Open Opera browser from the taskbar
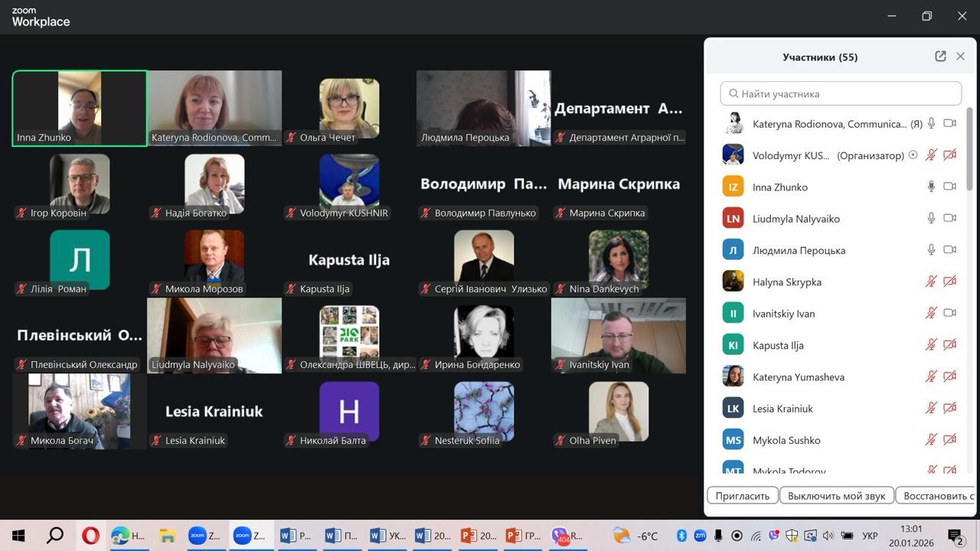This screenshot has height=551, width=980. (x=90, y=536)
